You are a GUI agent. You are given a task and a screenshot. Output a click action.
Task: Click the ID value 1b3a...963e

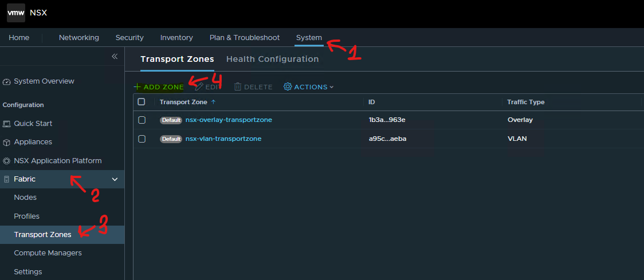point(388,120)
